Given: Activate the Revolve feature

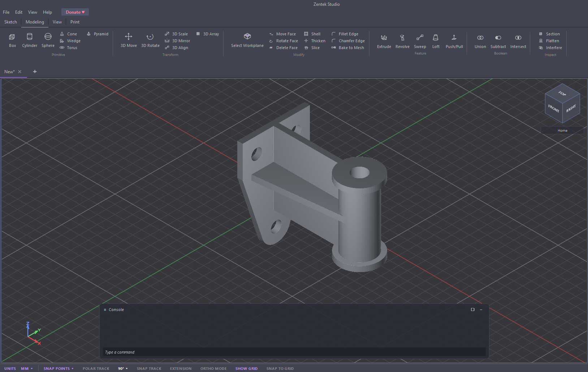Looking at the screenshot, I should coord(402,41).
